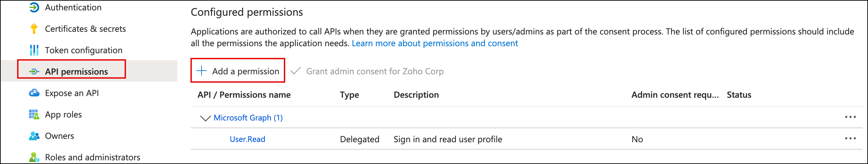Click the Roles and administrators icon
The image size is (868, 164).
click(34, 157)
